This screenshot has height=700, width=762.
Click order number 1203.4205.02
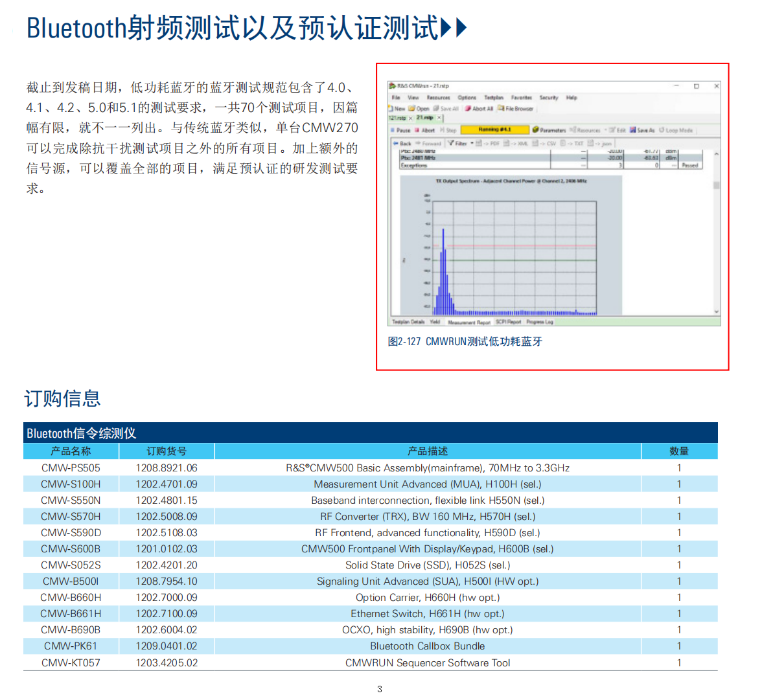pyautogui.click(x=167, y=662)
